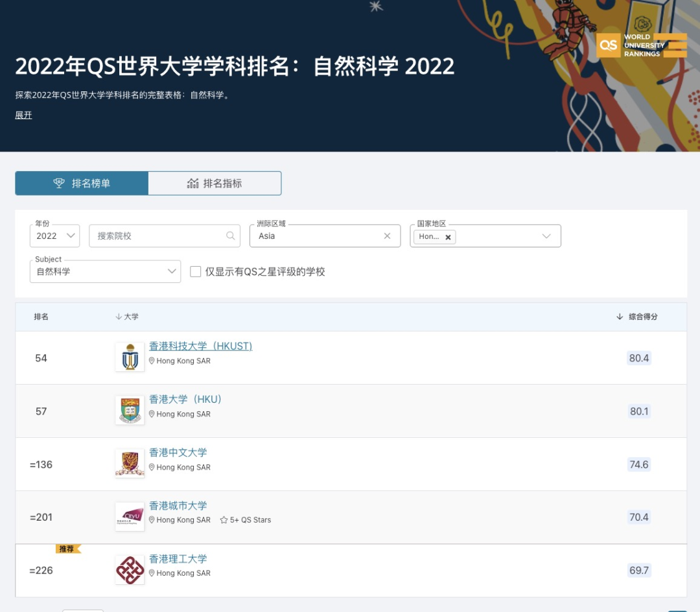Click the location pin under 香港城市大学
Viewport: 700px width, 612px height.
(152, 520)
